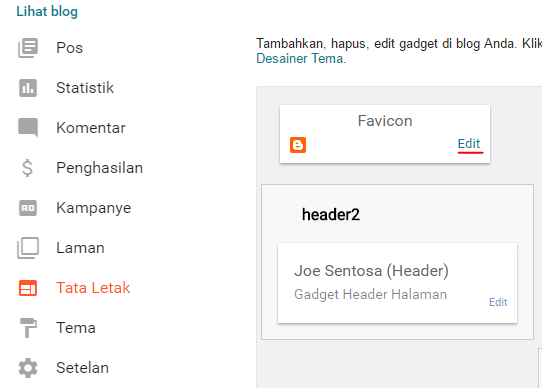542x388 pixels.
Task: Open the Statistik bar chart icon
Action: [x=28, y=88]
